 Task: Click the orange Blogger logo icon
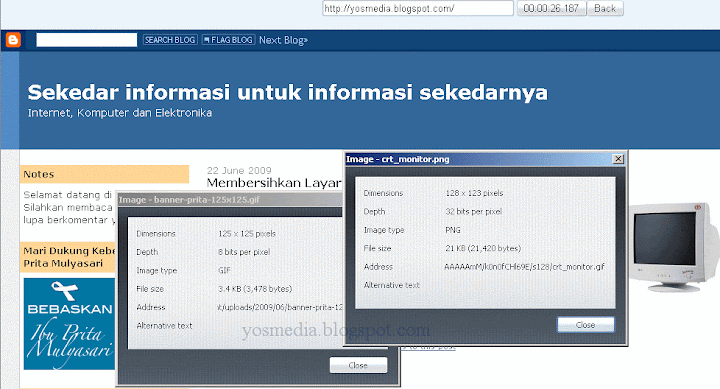click(x=13, y=40)
